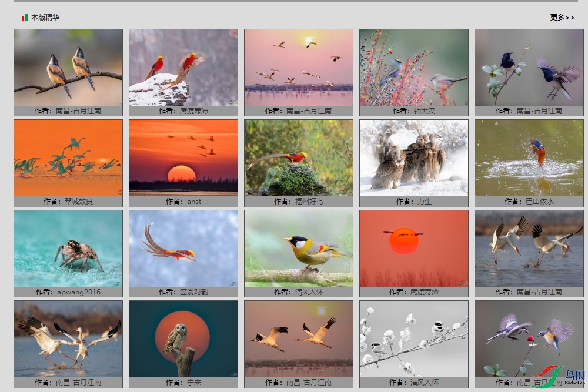The image size is (588, 392).
Task: View the flying pheasant photo by 笠翁对韵
Action: [183, 249]
